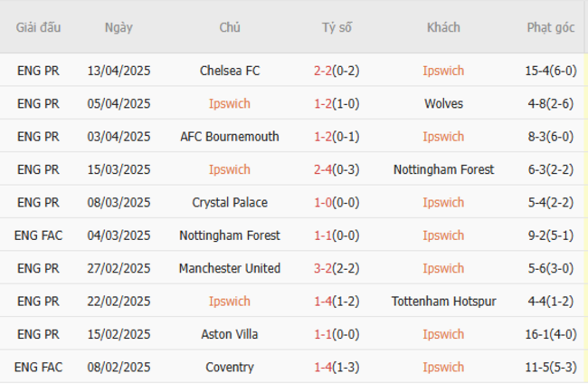Screen dimensions: 588x384
Task: Click the 3-2(2-2) Manchester United score
Action: (337, 268)
